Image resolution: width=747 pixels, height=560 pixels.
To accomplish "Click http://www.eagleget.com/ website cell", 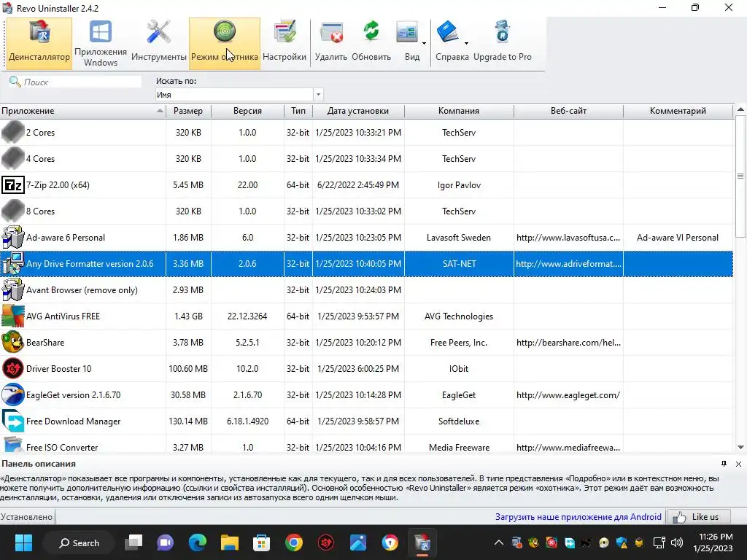I will 568,394.
